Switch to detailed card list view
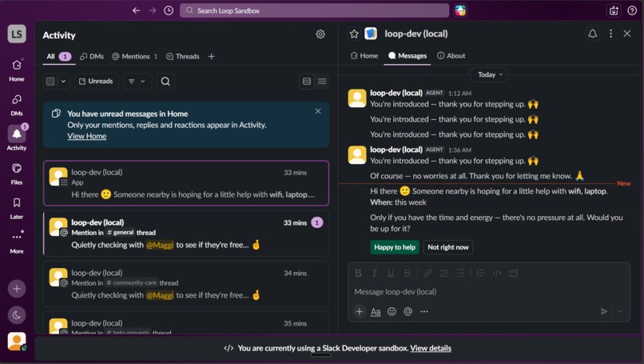The image size is (644, 364). tap(307, 82)
